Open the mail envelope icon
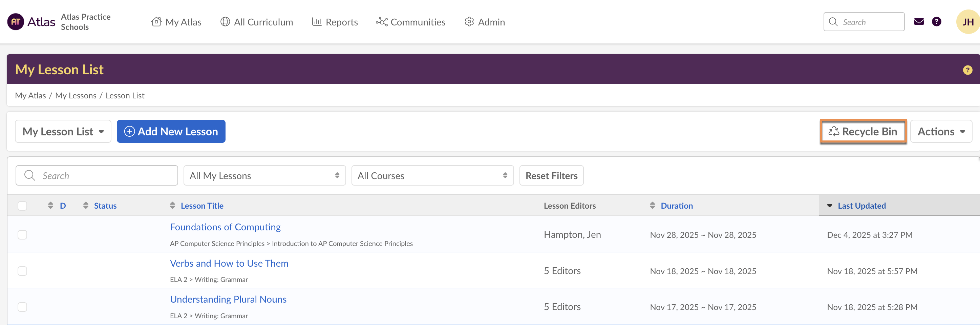 tap(919, 22)
